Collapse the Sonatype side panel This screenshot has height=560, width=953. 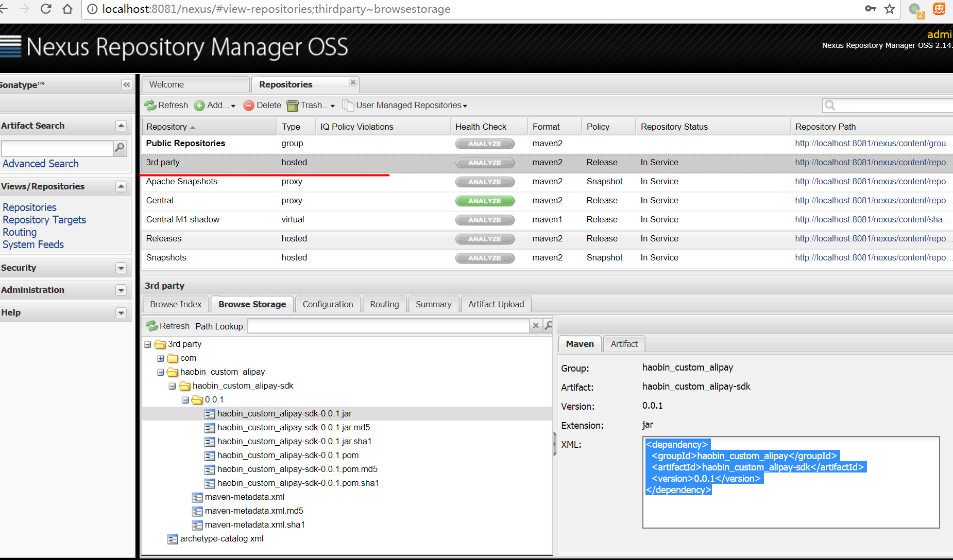click(x=126, y=84)
